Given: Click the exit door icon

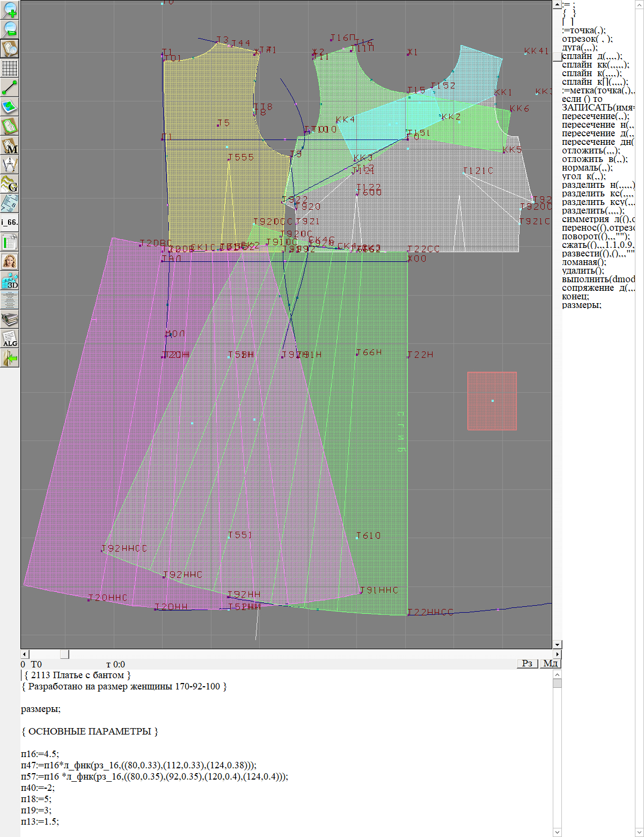Looking at the screenshot, I should click(x=10, y=358).
